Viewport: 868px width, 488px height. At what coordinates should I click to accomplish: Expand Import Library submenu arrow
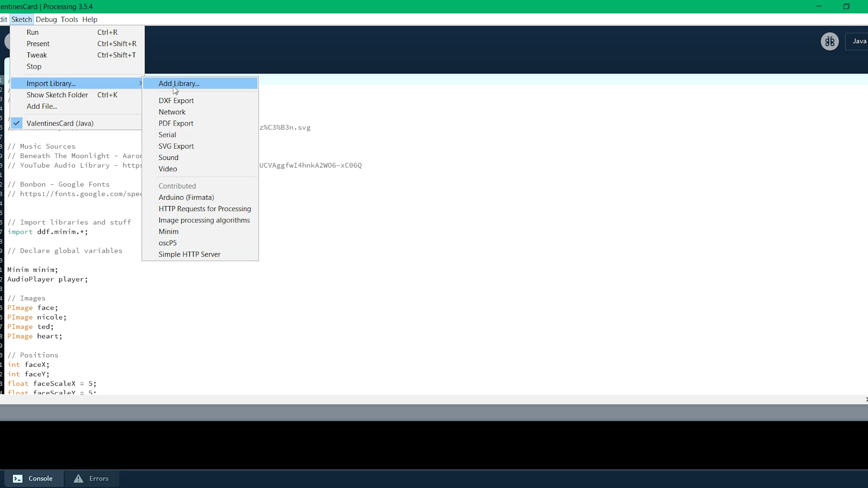(140, 84)
